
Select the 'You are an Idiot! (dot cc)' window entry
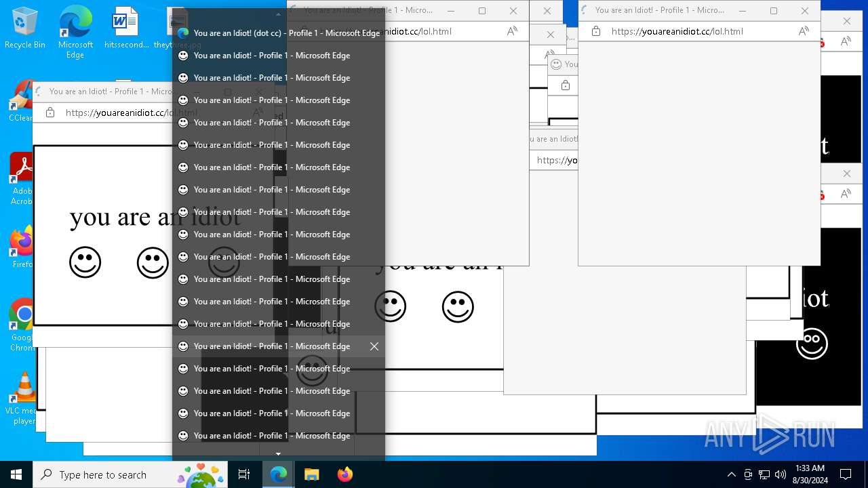pyautogui.click(x=279, y=33)
